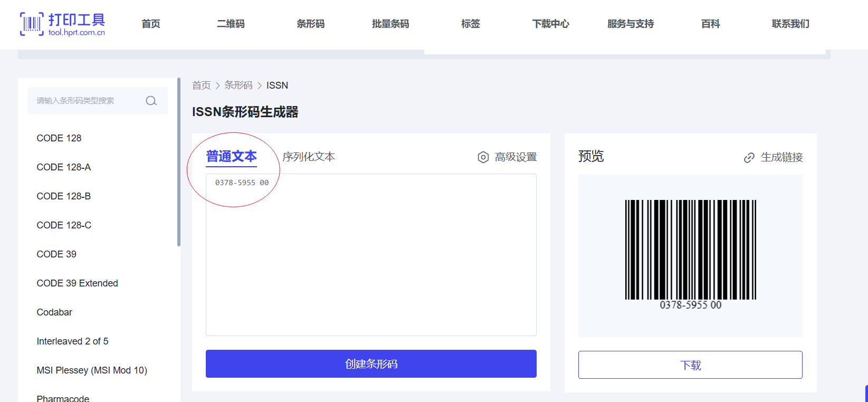
Task: Select CODE 128-C from barcode list
Action: point(64,225)
